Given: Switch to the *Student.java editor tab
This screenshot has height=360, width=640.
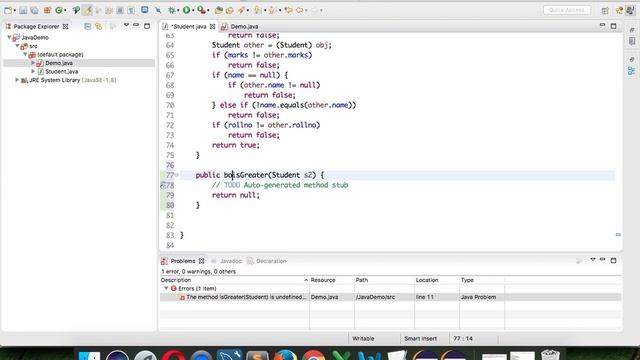Looking at the screenshot, I should coord(188,27).
